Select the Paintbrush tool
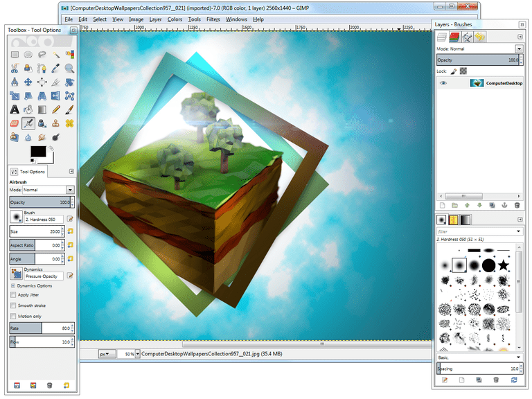Viewport: 532px width, 399px height. tap(69, 109)
